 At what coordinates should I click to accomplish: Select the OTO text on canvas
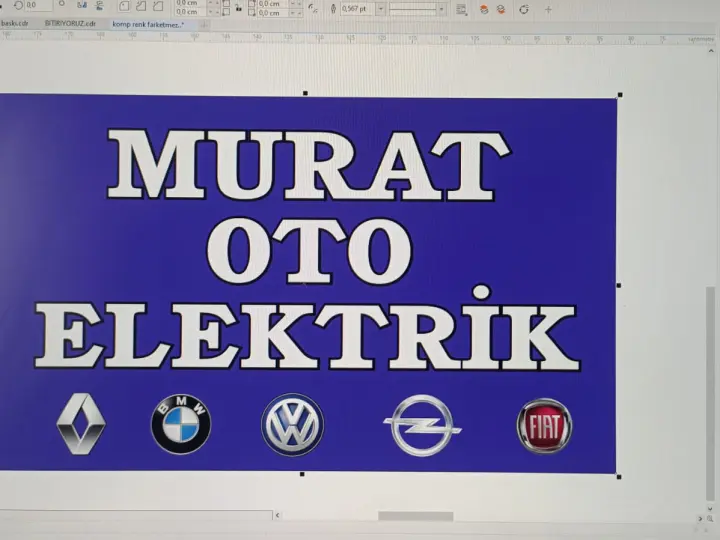point(309,251)
